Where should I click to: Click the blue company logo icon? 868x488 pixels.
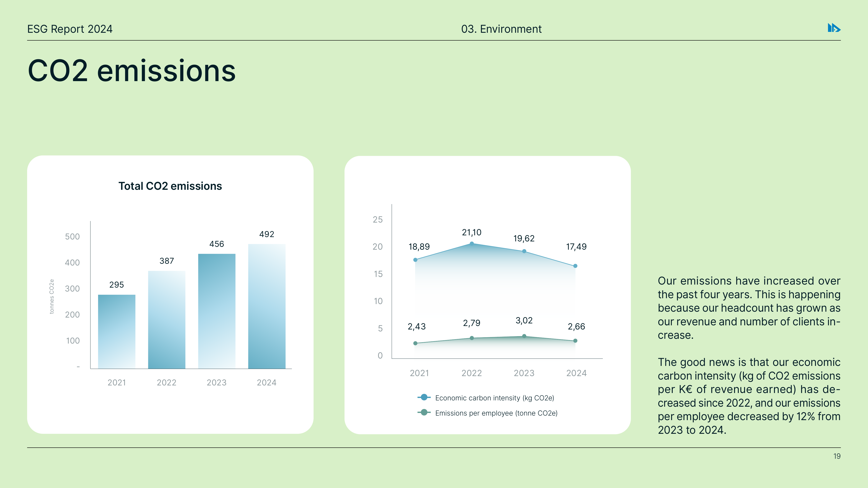point(834,28)
